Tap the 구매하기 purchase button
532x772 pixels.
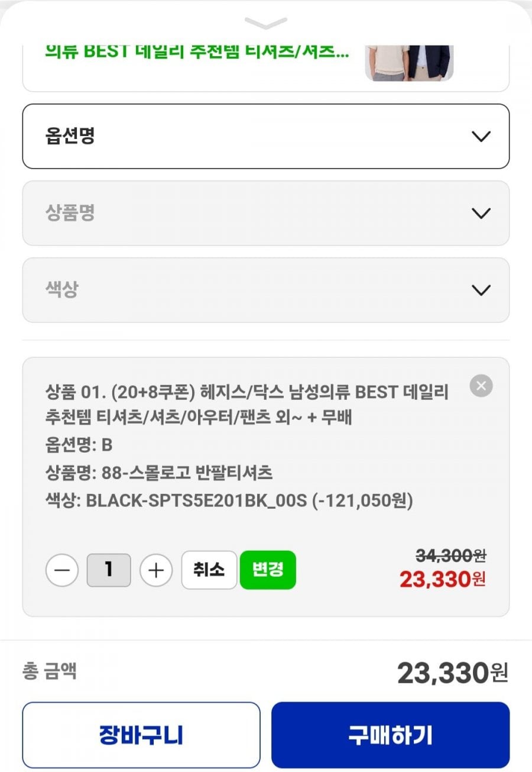pos(390,735)
